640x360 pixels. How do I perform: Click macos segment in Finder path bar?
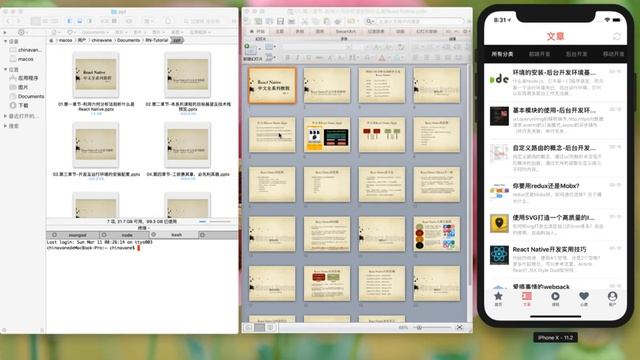click(x=65, y=40)
